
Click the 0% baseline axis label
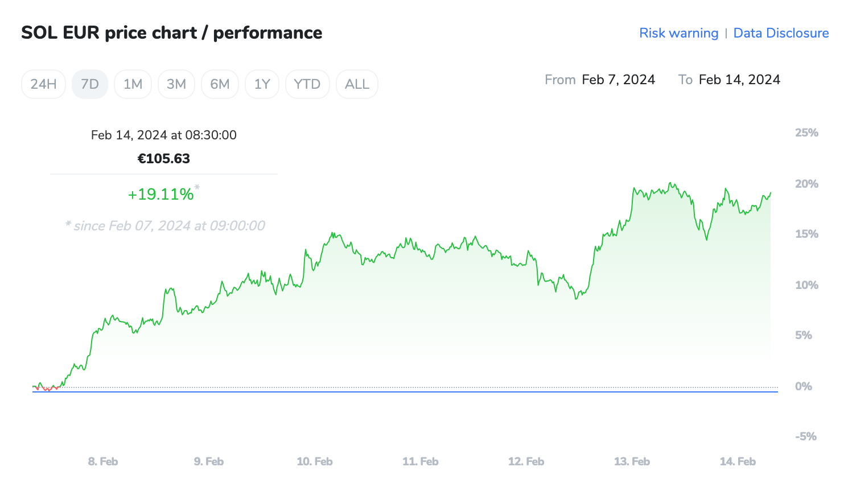(x=804, y=386)
